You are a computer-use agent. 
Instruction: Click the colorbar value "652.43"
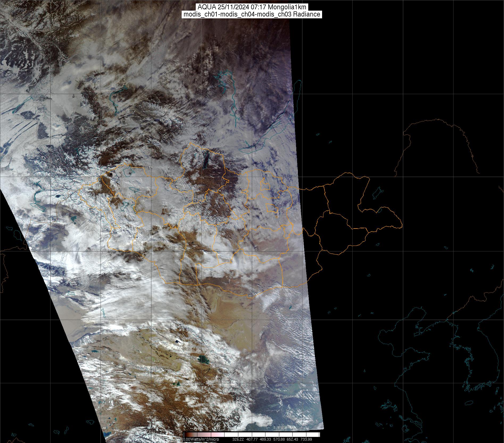(292, 439)
